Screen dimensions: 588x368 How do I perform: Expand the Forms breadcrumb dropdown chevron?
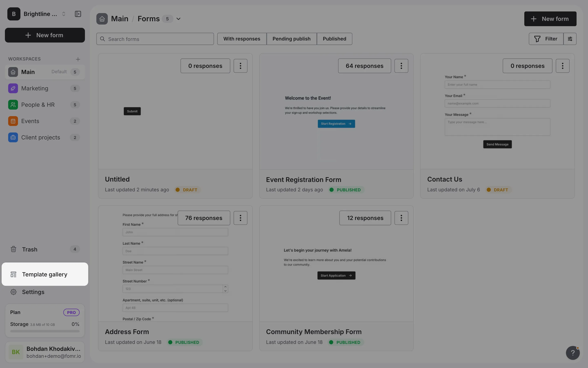coord(178,19)
